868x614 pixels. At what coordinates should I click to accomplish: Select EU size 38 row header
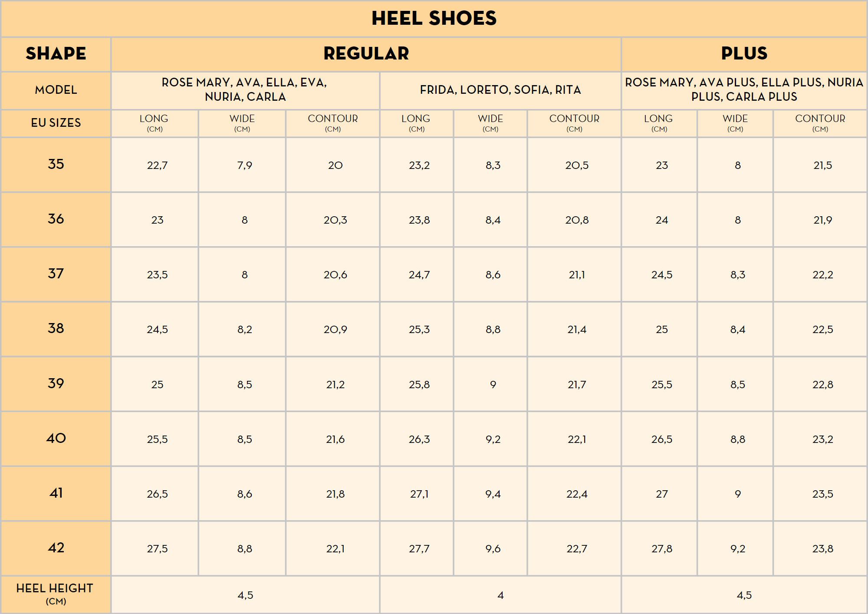56,328
